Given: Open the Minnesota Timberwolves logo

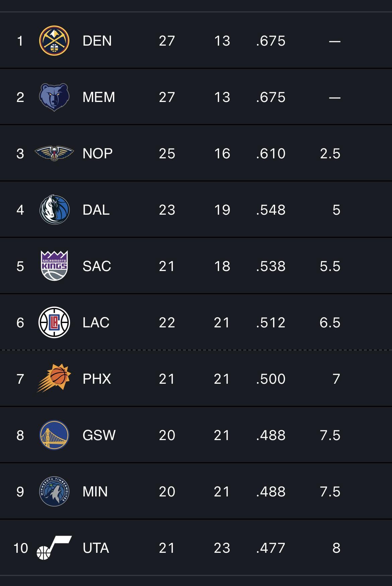Looking at the screenshot, I should pos(54,491).
